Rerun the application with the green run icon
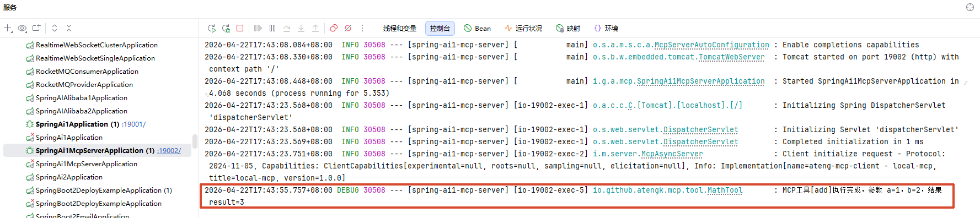 (212, 28)
